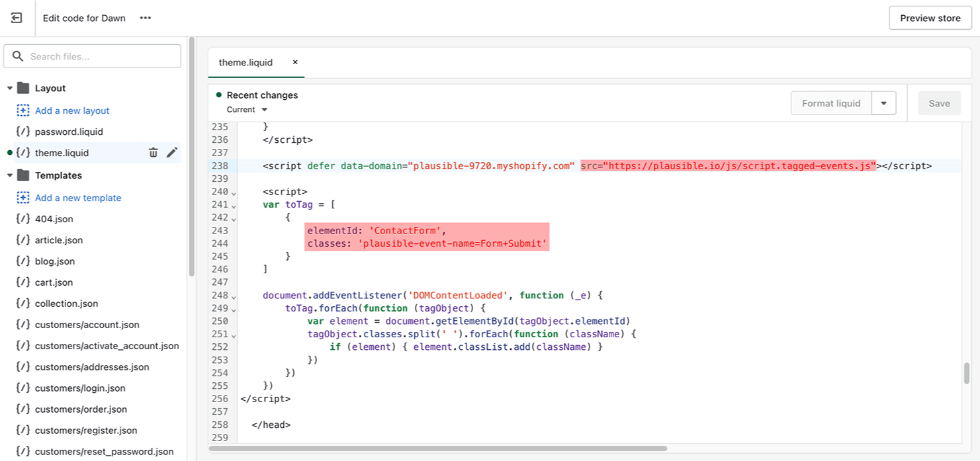Click the Format liquid button
This screenshot has height=461, width=980.
coord(831,103)
